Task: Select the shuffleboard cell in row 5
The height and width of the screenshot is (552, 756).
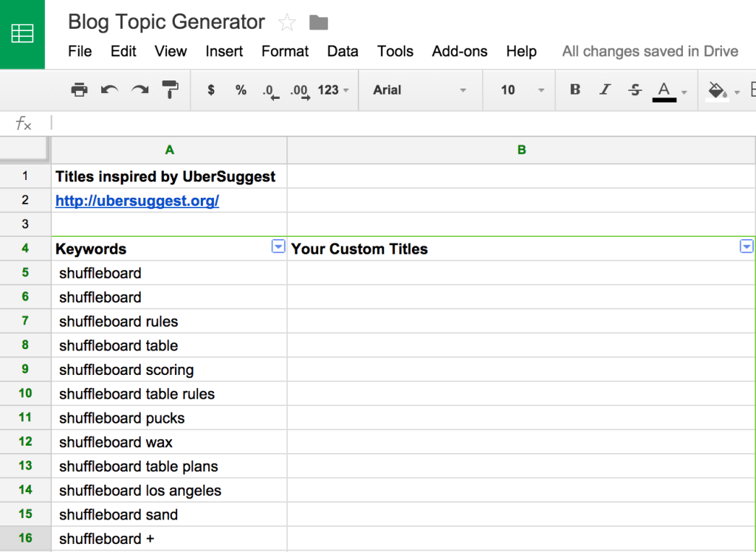Action: (x=169, y=273)
